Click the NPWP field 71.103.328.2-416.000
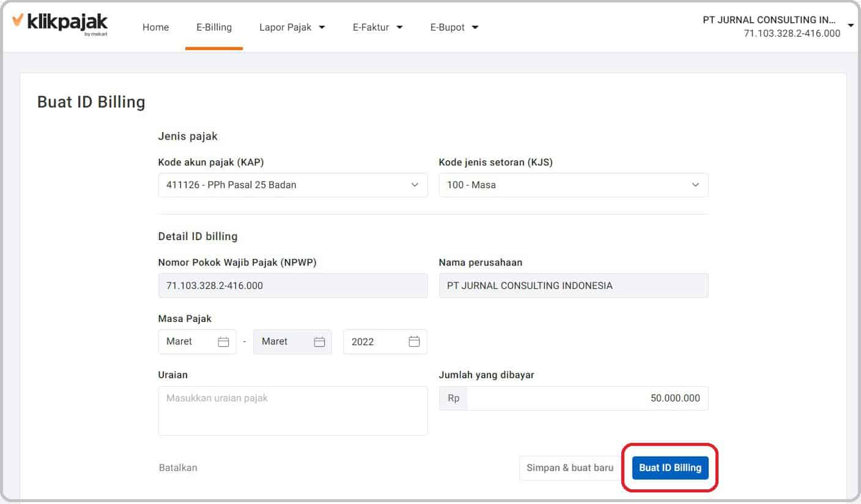The width and height of the screenshot is (861, 504). pos(293,285)
